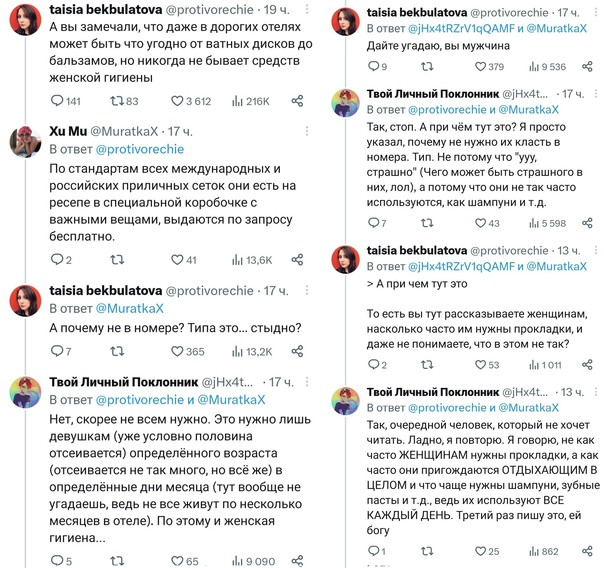The height and width of the screenshot is (568, 604).
Task: Open replies on tweet with 141 comments
Action: point(57,101)
